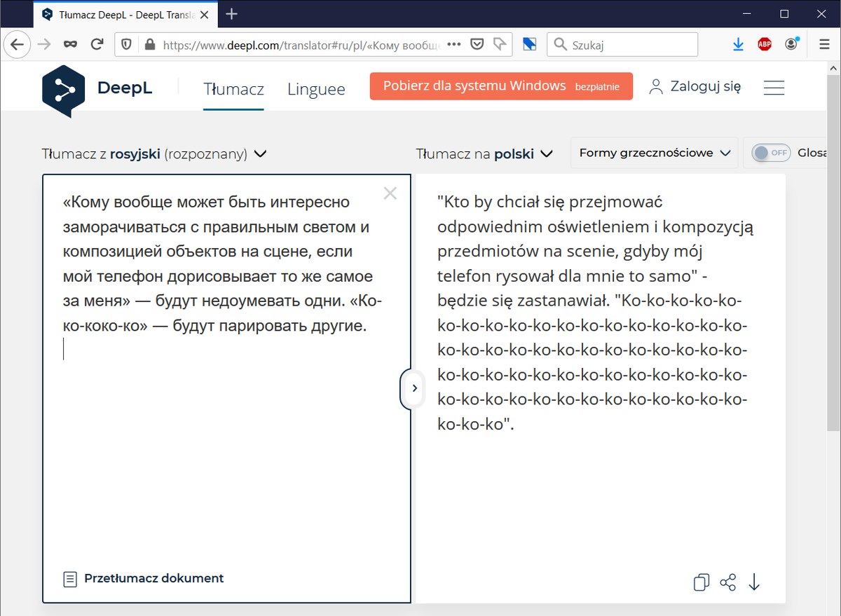Open DeepL site hamburger menu
Viewport: 841px width, 616px height.
pyautogui.click(x=774, y=87)
